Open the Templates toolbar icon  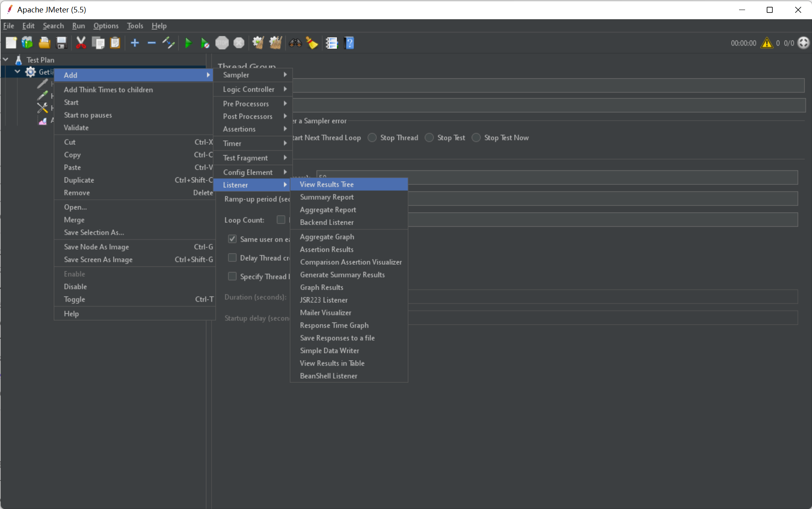[x=27, y=43]
